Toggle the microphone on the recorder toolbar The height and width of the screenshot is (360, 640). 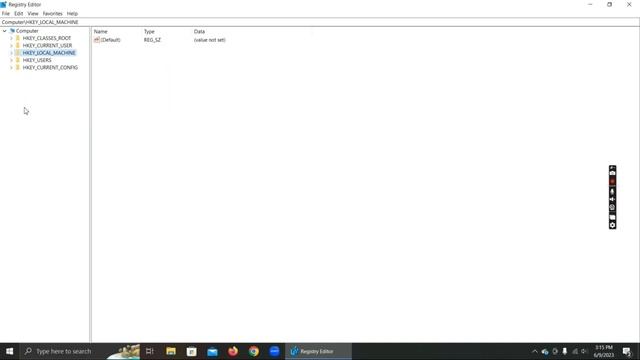612,191
